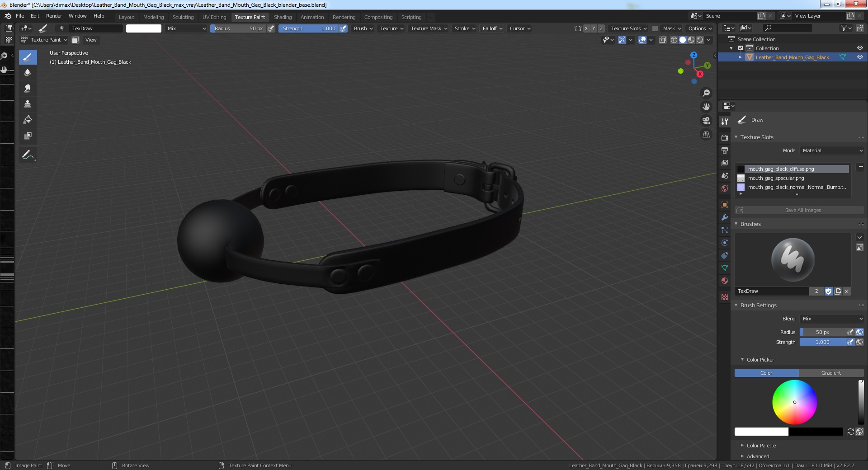Open the Material properties tab
The image size is (868, 470).
click(725, 281)
